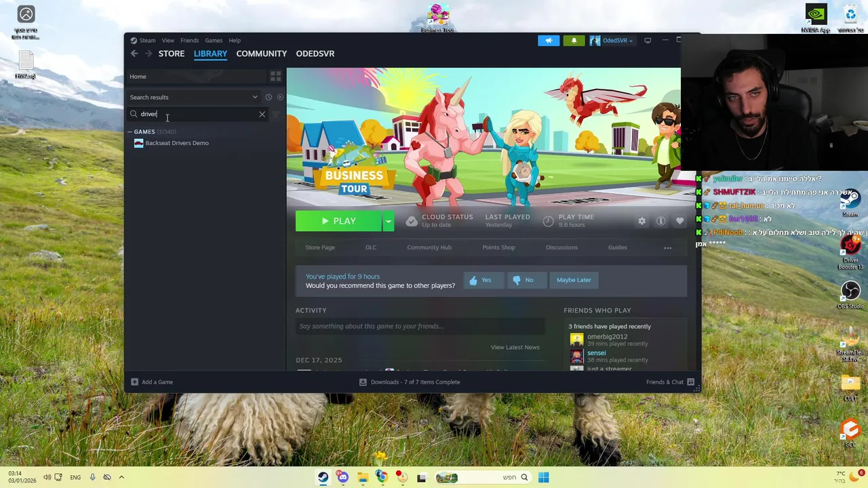Screen dimensions: 868x488
Task: Open the Discussions link
Action: tap(561, 247)
